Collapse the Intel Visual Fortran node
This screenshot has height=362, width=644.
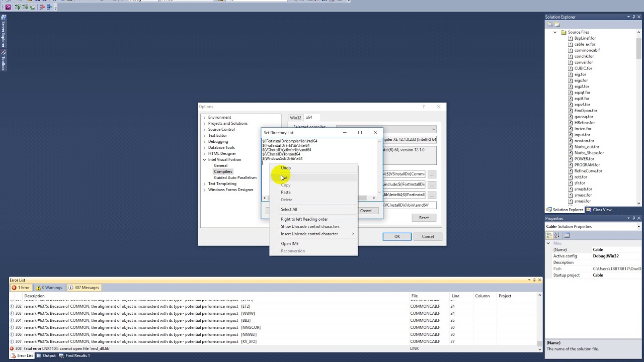pyautogui.click(x=204, y=160)
